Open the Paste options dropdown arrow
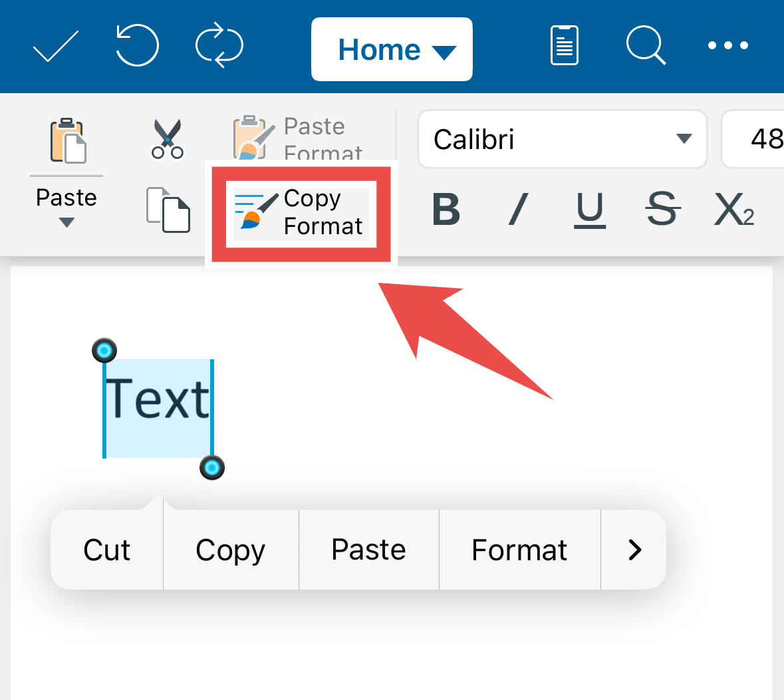Screen dimensions: 784x700 click(x=66, y=222)
